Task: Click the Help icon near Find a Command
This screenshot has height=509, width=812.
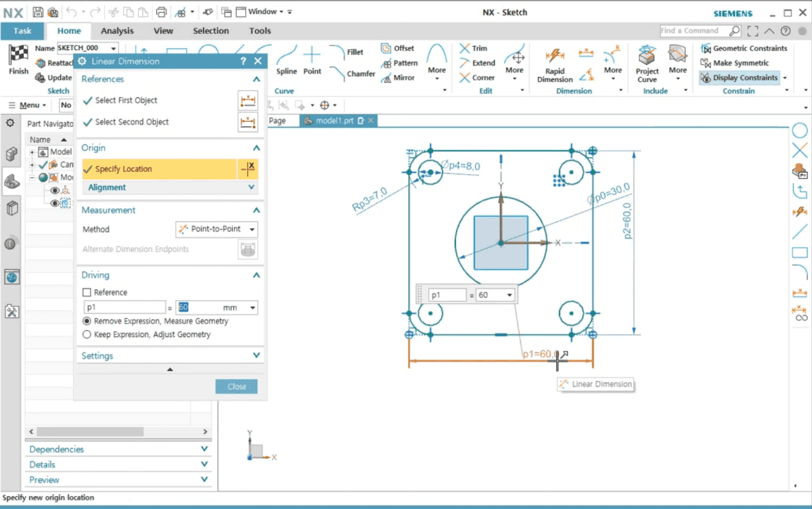Action: (x=785, y=31)
